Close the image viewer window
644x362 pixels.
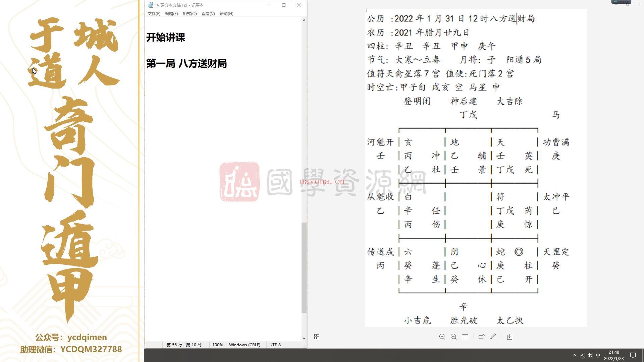(x=639, y=4)
